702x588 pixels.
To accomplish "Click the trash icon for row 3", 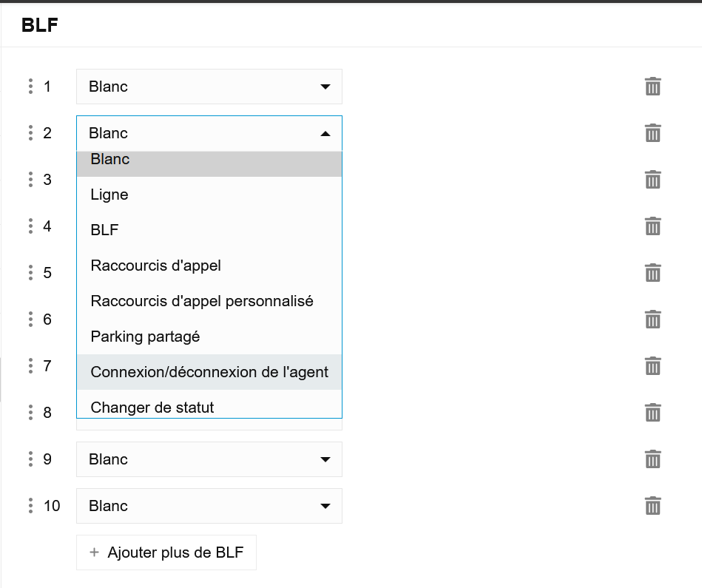I will (x=652, y=180).
